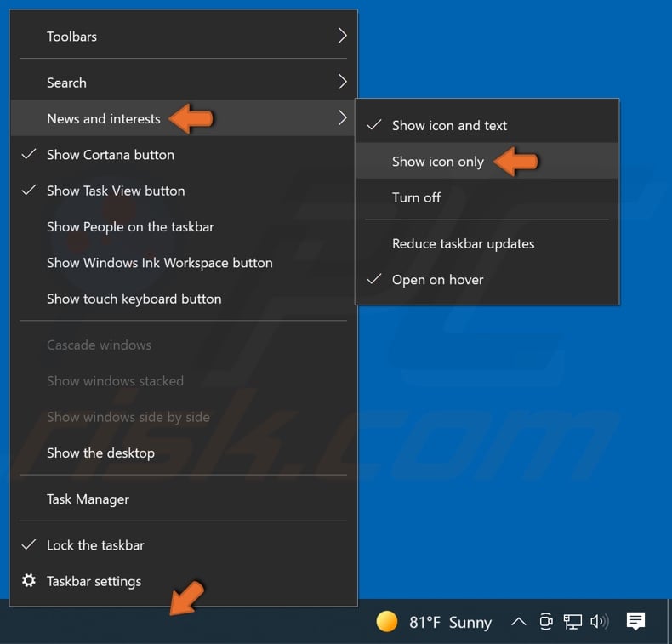Viewport: 672px width, 644px height.
Task: Select News and interests menu entry
Action: (x=184, y=118)
